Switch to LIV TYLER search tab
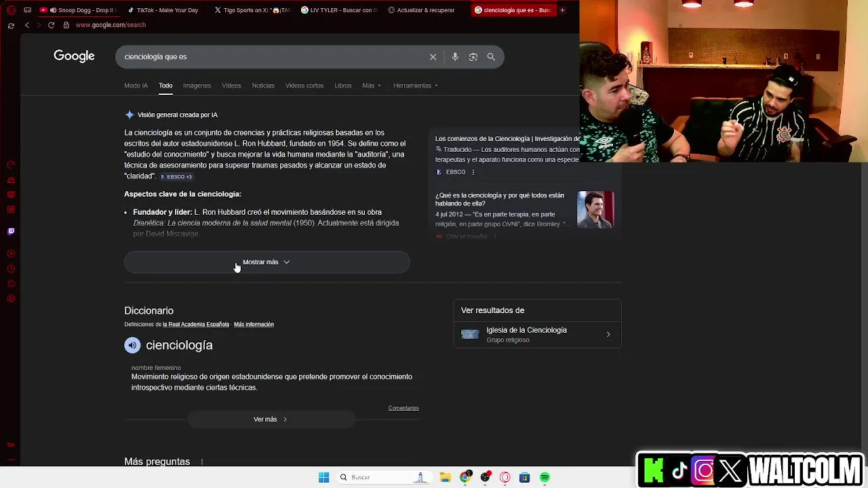The height and width of the screenshot is (488, 868). 339,10
